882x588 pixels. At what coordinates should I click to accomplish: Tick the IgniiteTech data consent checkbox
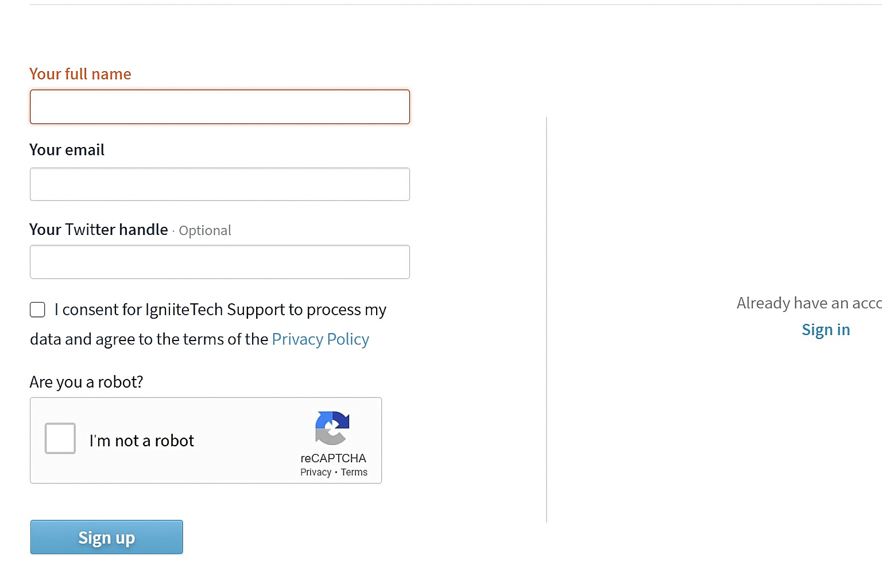pyautogui.click(x=37, y=310)
